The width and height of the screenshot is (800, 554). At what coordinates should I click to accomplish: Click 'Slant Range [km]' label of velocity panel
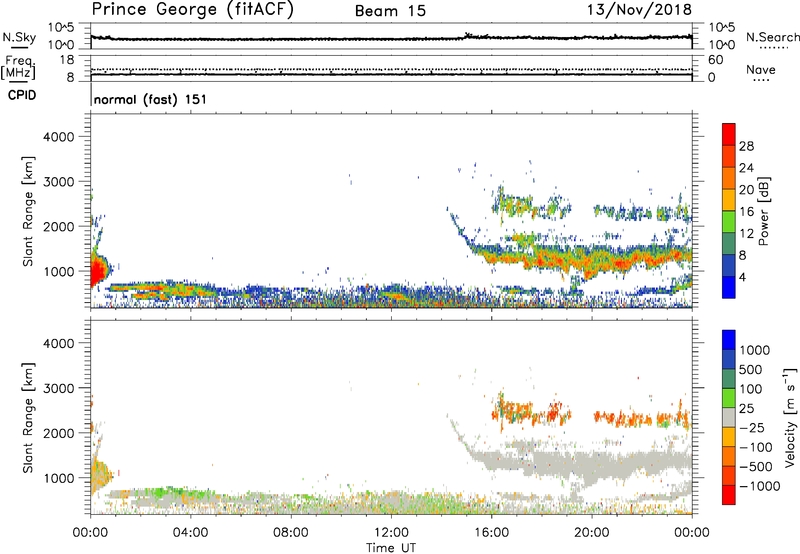tap(28, 417)
